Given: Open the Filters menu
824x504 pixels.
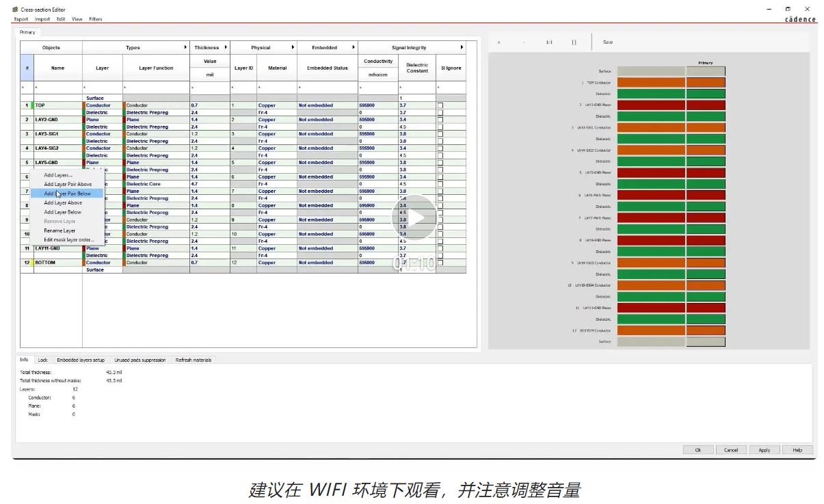Looking at the screenshot, I should (96, 19).
